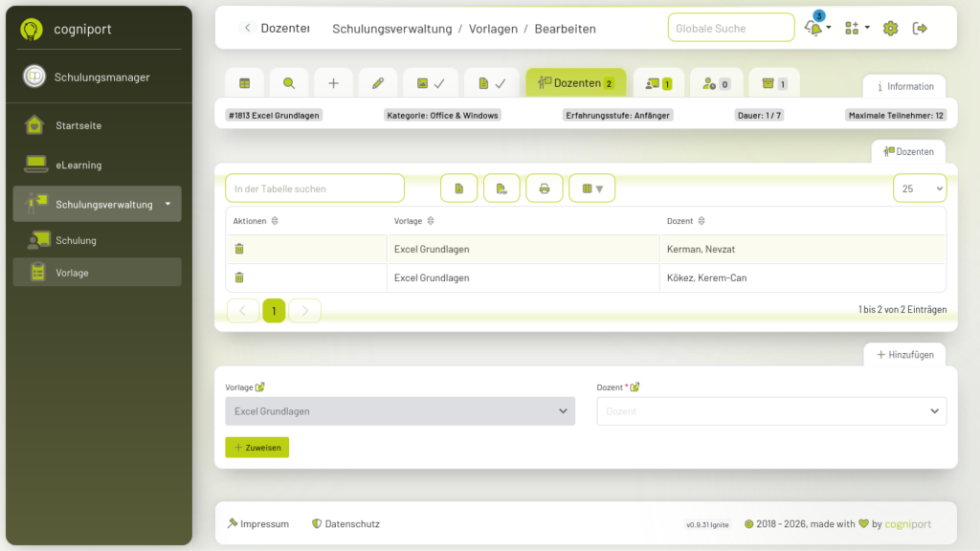
Task: Open the table overview tab icon
Action: [x=244, y=83]
